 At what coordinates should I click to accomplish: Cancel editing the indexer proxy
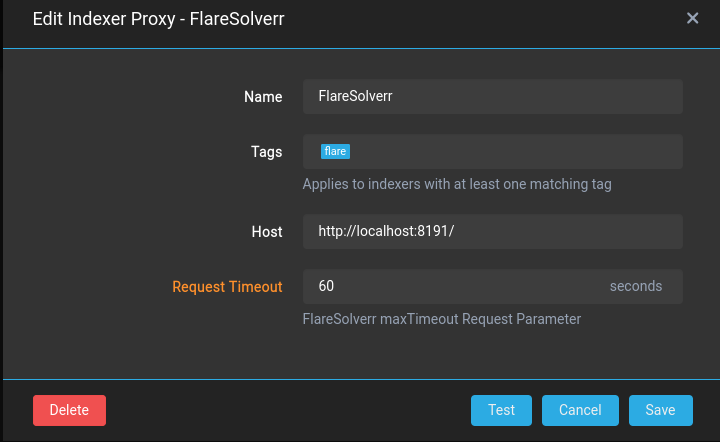click(x=580, y=410)
